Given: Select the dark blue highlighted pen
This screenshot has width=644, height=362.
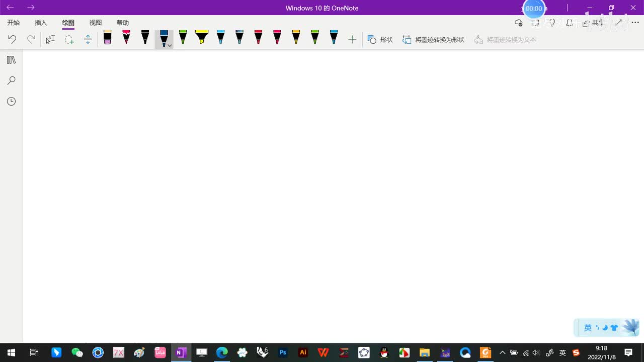Looking at the screenshot, I should click(164, 38).
